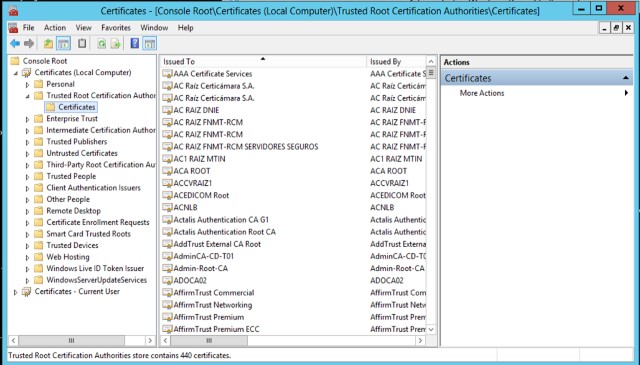The image size is (640, 365).
Task: Expand the Intermediate Certification Authorities node arrow
Action: 27,131
